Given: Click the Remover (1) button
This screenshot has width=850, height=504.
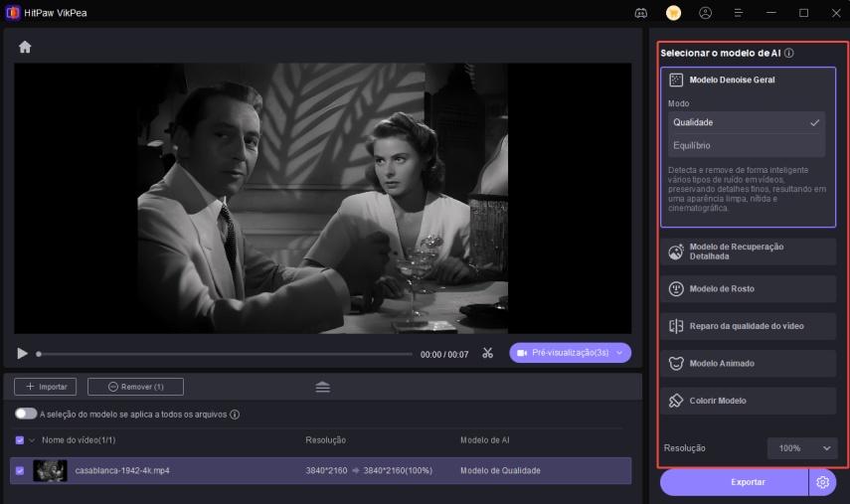Looking at the screenshot, I should 135,387.
